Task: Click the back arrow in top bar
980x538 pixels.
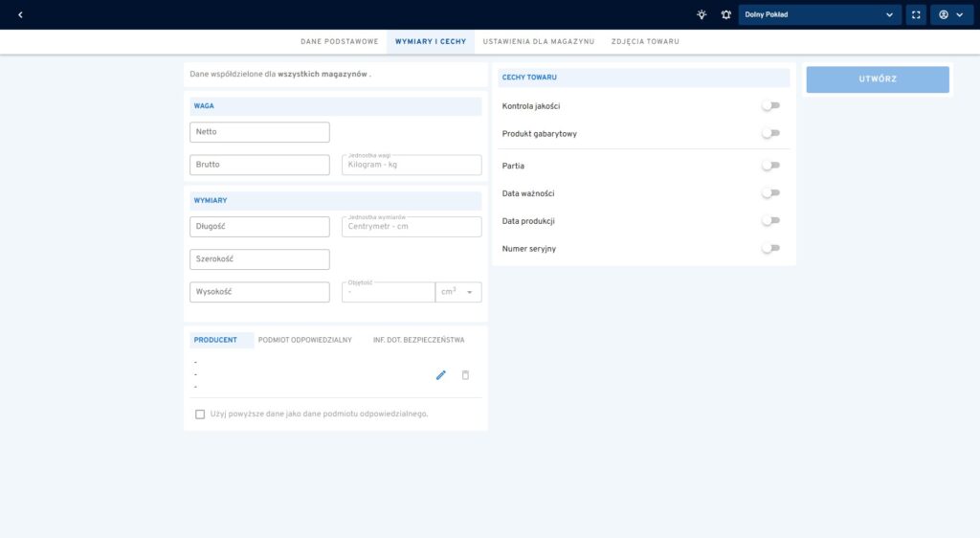Action: [20, 14]
